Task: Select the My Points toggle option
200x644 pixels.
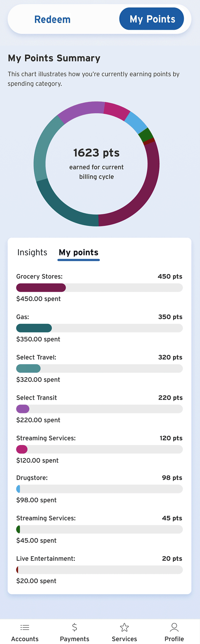Action: pos(152,19)
